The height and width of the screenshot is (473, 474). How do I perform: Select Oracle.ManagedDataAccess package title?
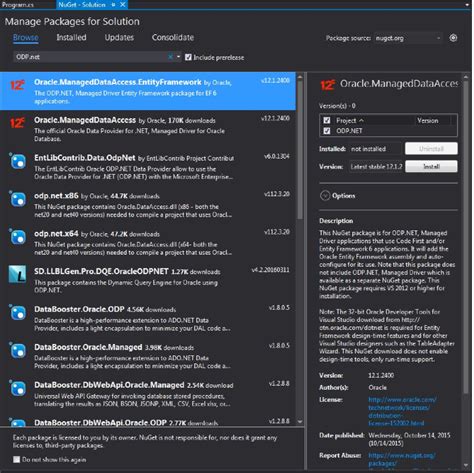(x=85, y=120)
